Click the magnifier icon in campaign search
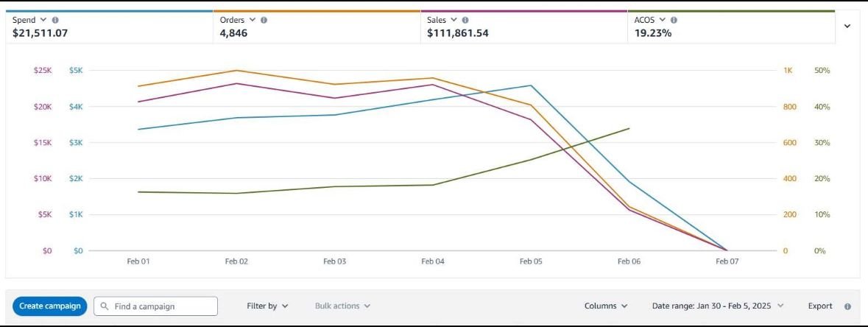 click(105, 306)
